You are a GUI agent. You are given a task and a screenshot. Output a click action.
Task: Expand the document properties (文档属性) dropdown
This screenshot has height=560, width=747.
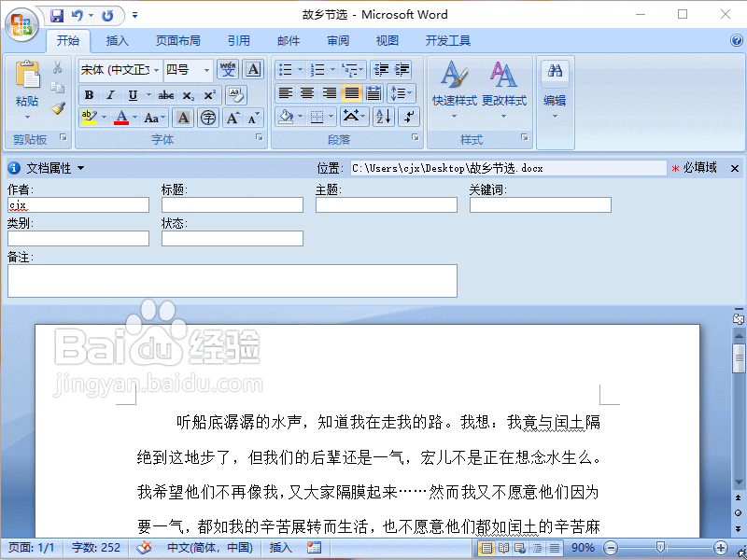pos(80,168)
